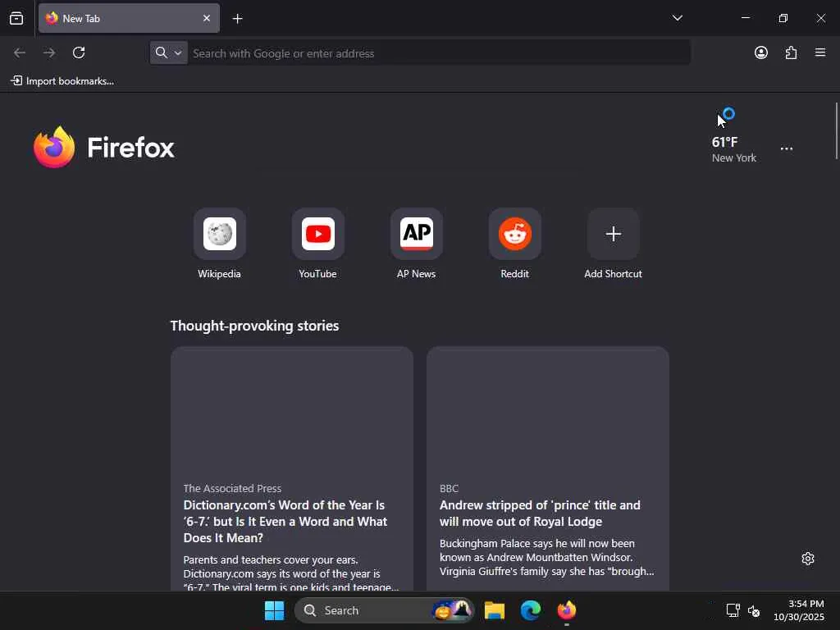Click the Windows taskbar Search box
This screenshot has height=630, width=840.
[x=384, y=610]
